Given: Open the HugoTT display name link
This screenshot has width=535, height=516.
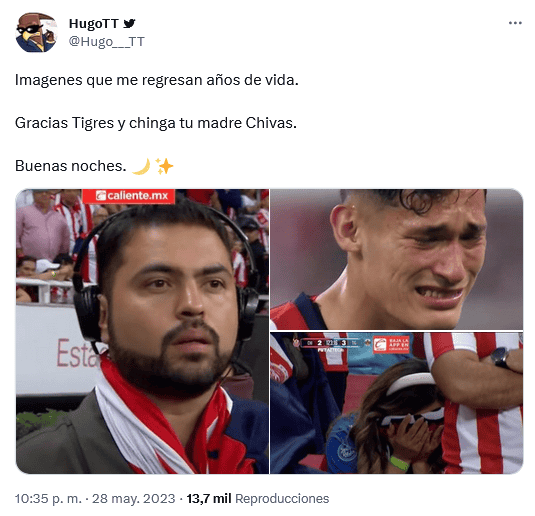Looking at the screenshot, I should [x=93, y=24].
